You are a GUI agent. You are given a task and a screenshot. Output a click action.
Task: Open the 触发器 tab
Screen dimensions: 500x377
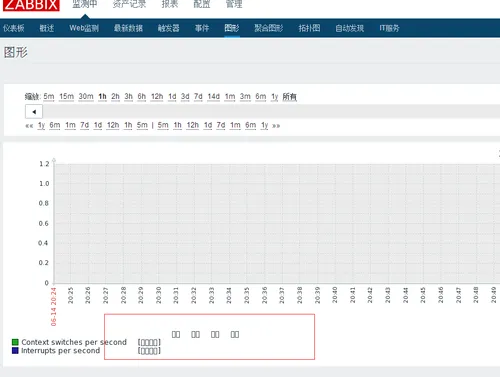[169, 28]
